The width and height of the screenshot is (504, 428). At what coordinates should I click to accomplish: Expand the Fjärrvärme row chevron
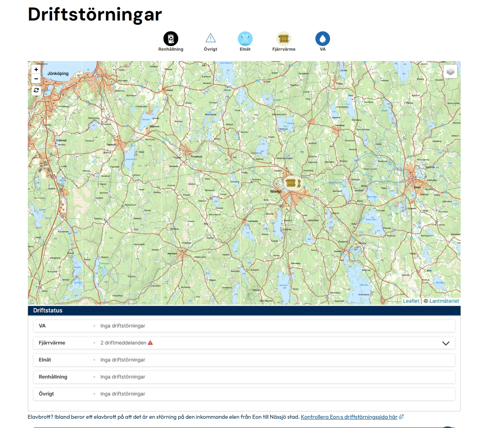[x=446, y=343]
